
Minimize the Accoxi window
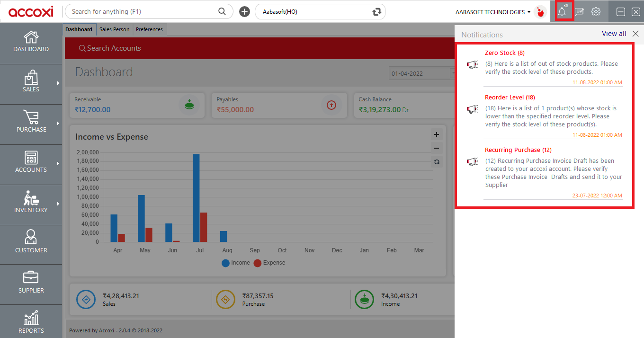[x=620, y=12]
